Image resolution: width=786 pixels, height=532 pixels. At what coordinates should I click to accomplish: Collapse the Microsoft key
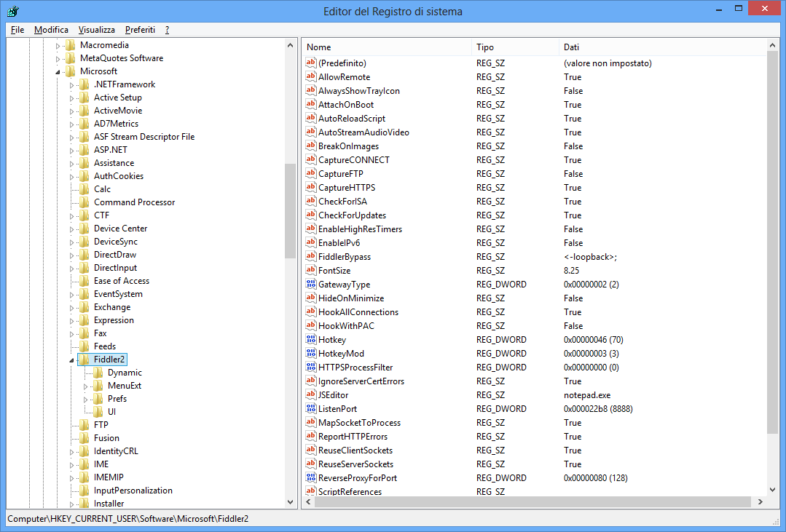pos(58,72)
